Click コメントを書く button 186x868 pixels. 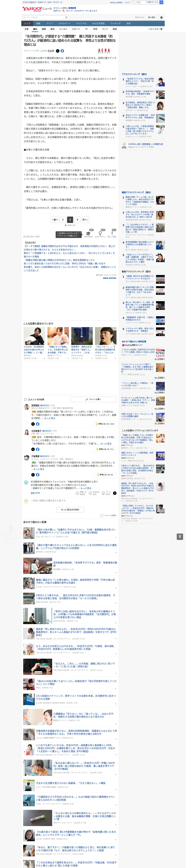point(93,399)
